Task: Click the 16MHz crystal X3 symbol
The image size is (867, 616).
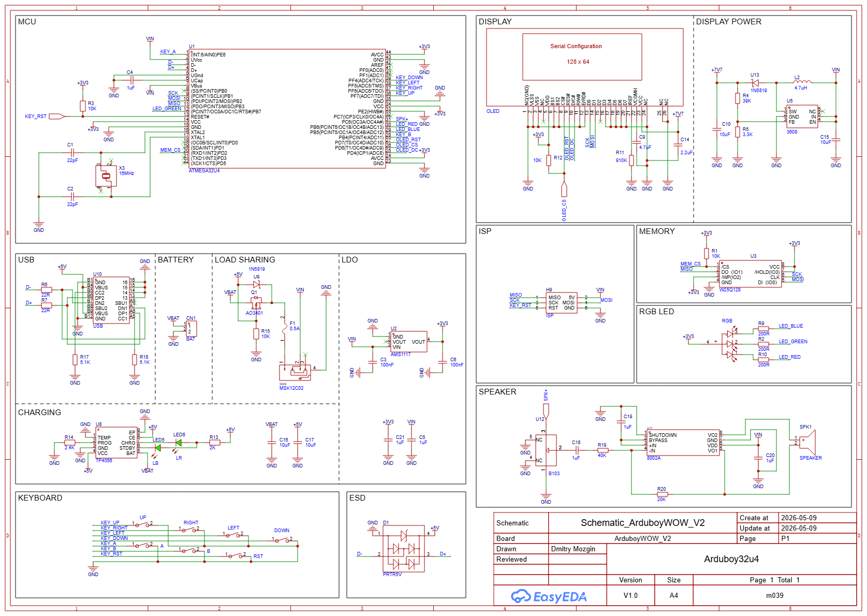Action: [x=106, y=176]
